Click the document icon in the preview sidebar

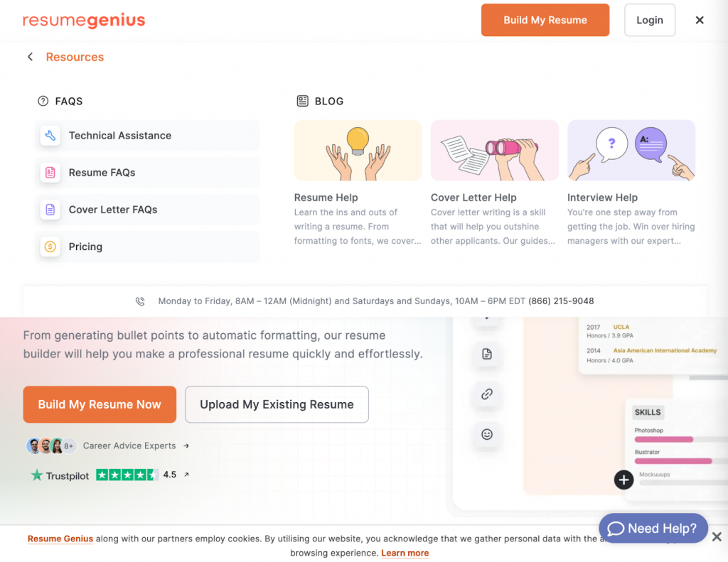click(487, 354)
